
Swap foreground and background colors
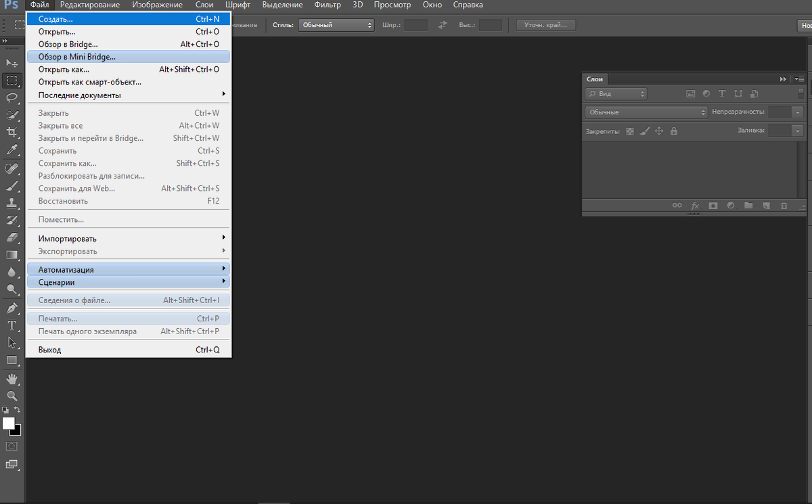18,410
